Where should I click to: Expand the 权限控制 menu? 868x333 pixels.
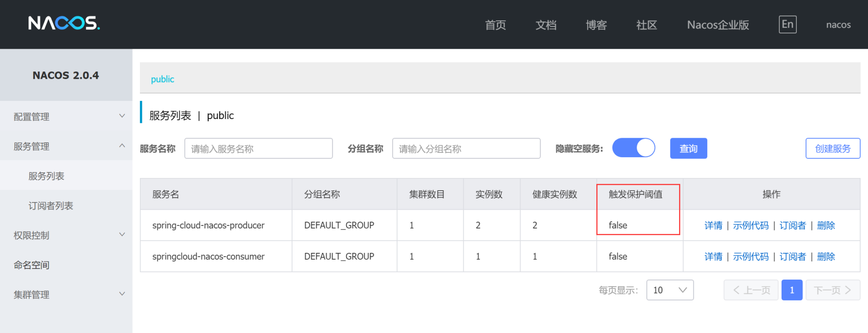click(x=66, y=235)
